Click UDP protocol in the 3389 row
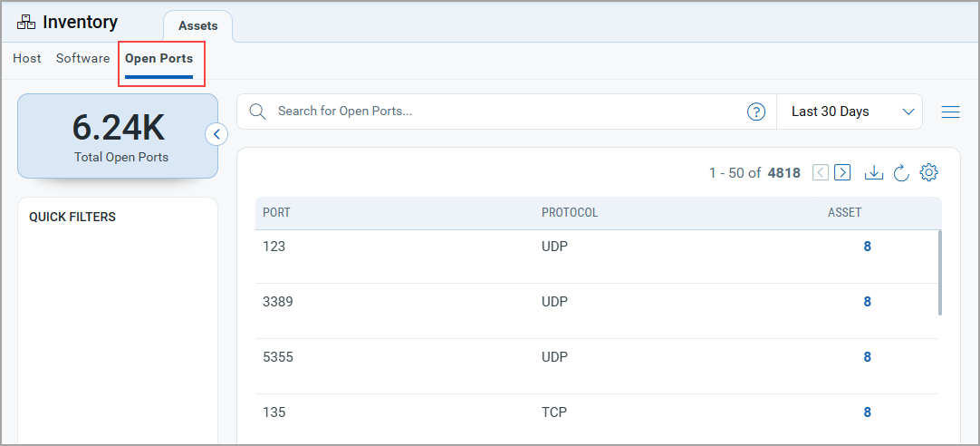The width and height of the screenshot is (980, 446). click(555, 302)
